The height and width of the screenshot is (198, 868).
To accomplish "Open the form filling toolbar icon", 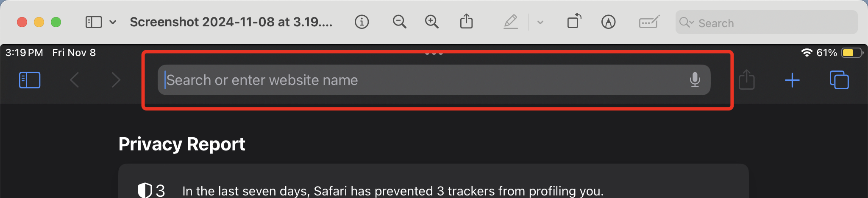I will pos(649,22).
